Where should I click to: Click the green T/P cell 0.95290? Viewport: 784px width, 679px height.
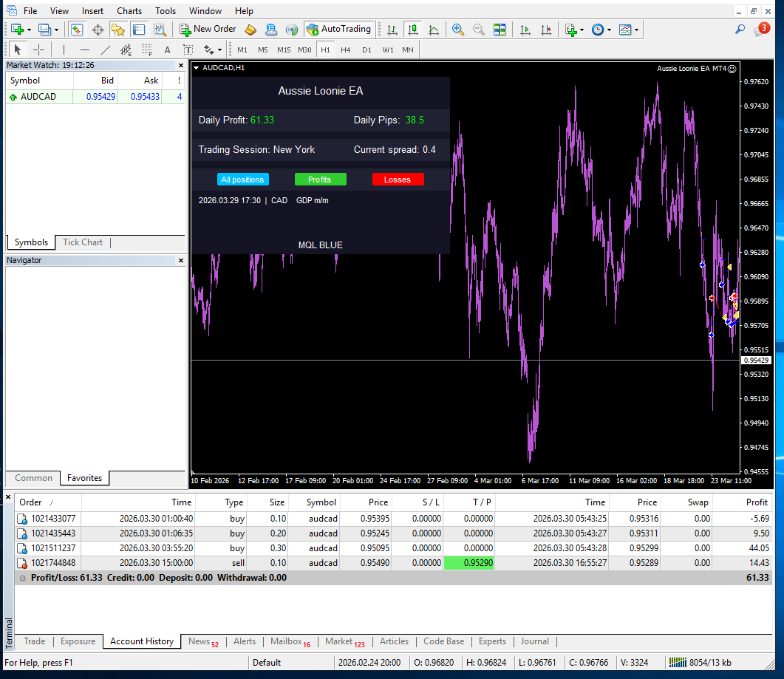coord(469,562)
